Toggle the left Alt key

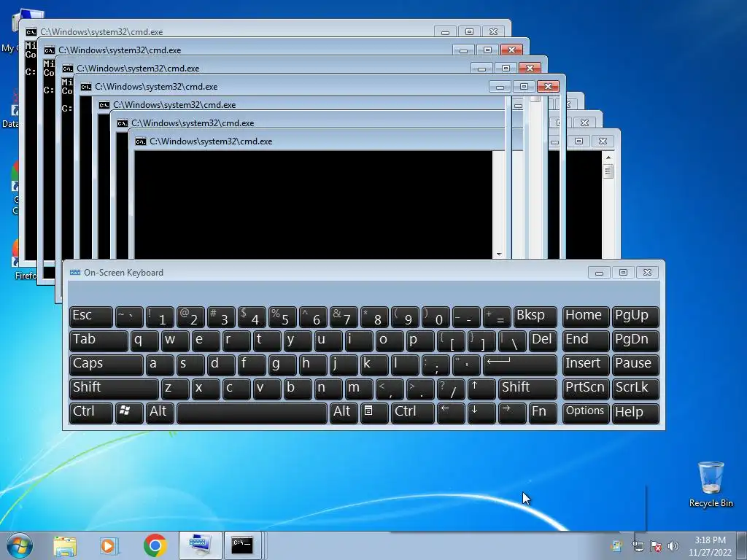click(160, 413)
